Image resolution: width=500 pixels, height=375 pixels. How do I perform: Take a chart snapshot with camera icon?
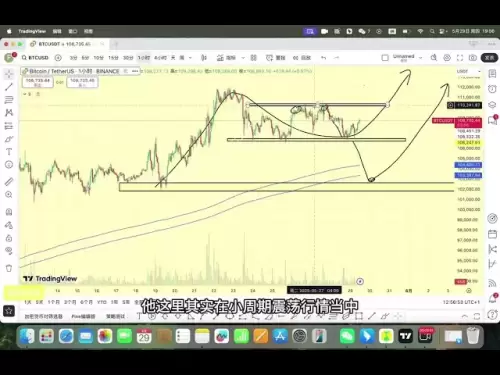[472, 58]
